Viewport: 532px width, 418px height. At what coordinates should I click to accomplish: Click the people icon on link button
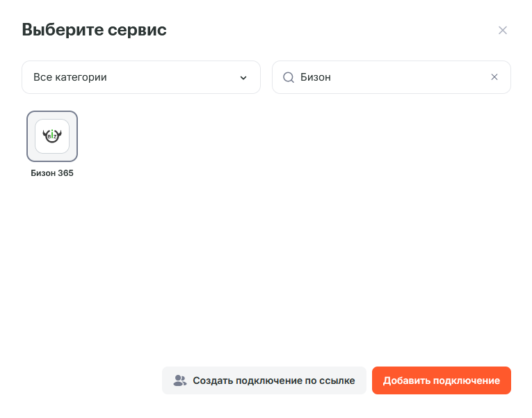[180, 380]
